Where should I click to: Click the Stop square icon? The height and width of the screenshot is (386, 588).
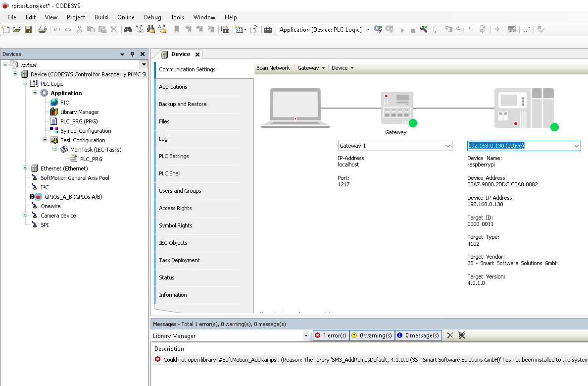pyautogui.click(x=413, y=30)
